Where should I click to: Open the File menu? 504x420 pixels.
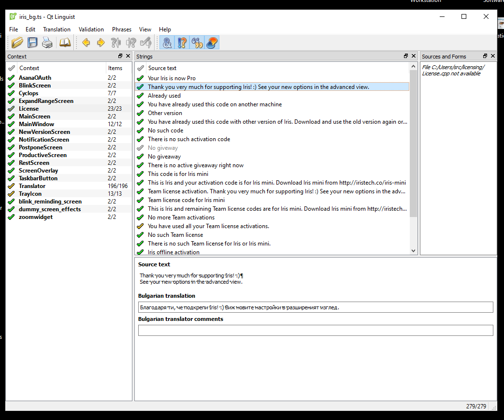[x=14, y=29]
